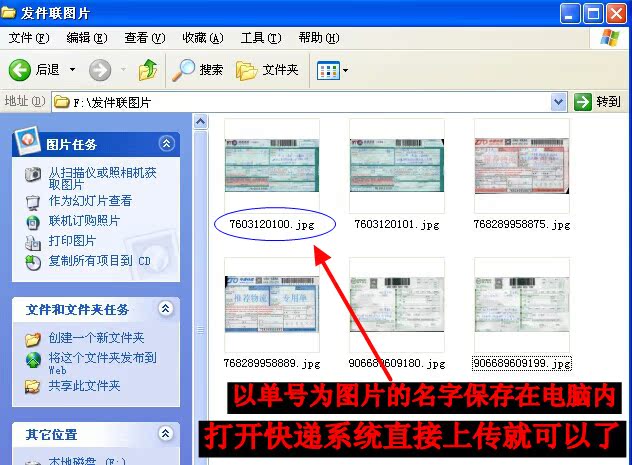Select thumbnail of 906689609199.jpg
Viewport: 632px width, 465px height.
click(522, 305)
